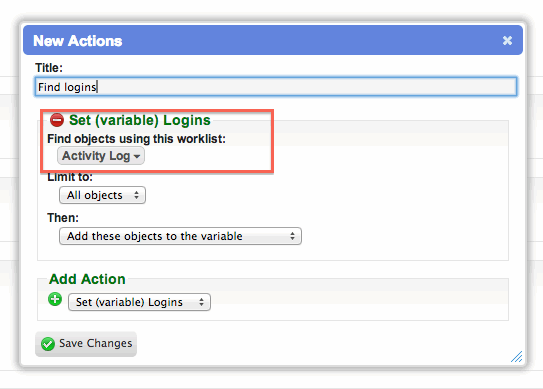Close the New Actions dialog

(507, 41)
